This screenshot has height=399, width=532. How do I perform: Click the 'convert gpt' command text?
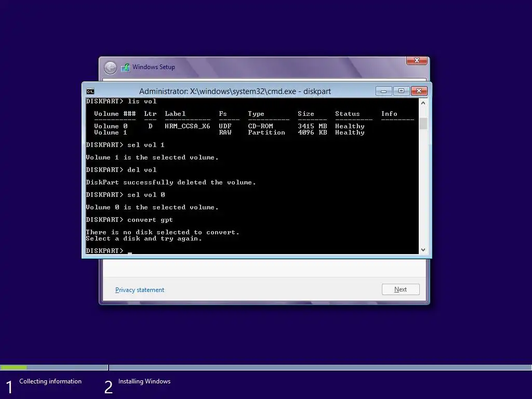tap(150, 220)
